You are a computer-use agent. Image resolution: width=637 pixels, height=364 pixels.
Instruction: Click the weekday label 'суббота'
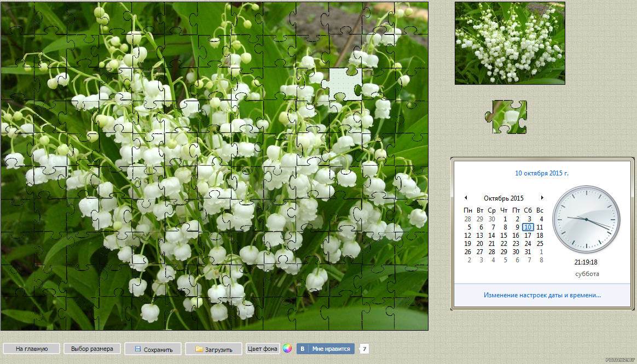coord(587,274)
